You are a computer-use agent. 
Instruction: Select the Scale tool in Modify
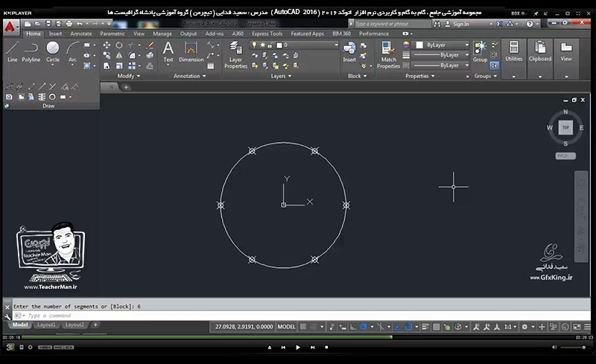tap(119, 66)
